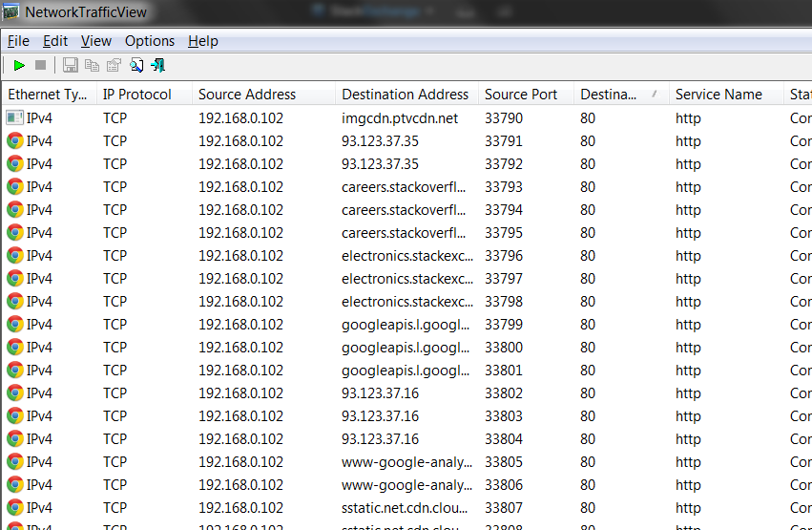
Task: Click destination port 80 on port 33797 row
Action: pos(587,278)
